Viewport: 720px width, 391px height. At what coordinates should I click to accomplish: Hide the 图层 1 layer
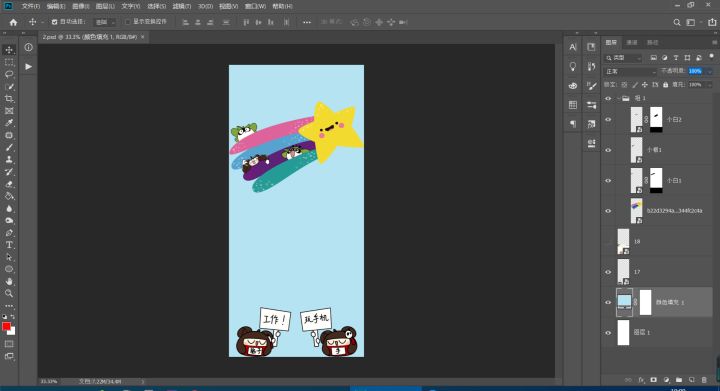[x=608, y=333]
